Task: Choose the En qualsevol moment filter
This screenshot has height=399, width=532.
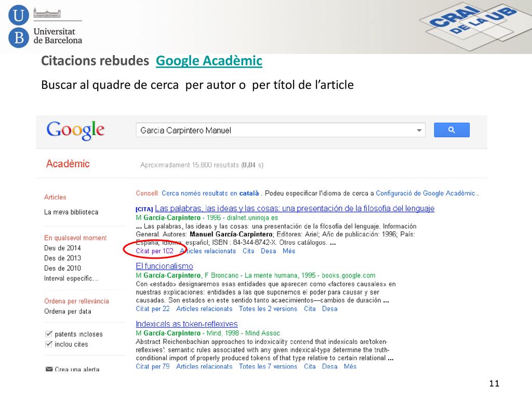Action: 75,238
